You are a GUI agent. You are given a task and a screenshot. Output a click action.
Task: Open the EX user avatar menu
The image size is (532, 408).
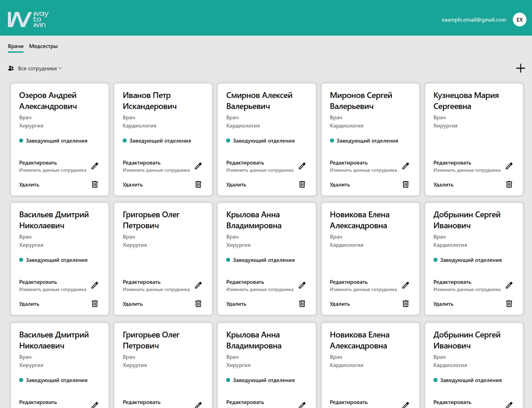point(519,20)
